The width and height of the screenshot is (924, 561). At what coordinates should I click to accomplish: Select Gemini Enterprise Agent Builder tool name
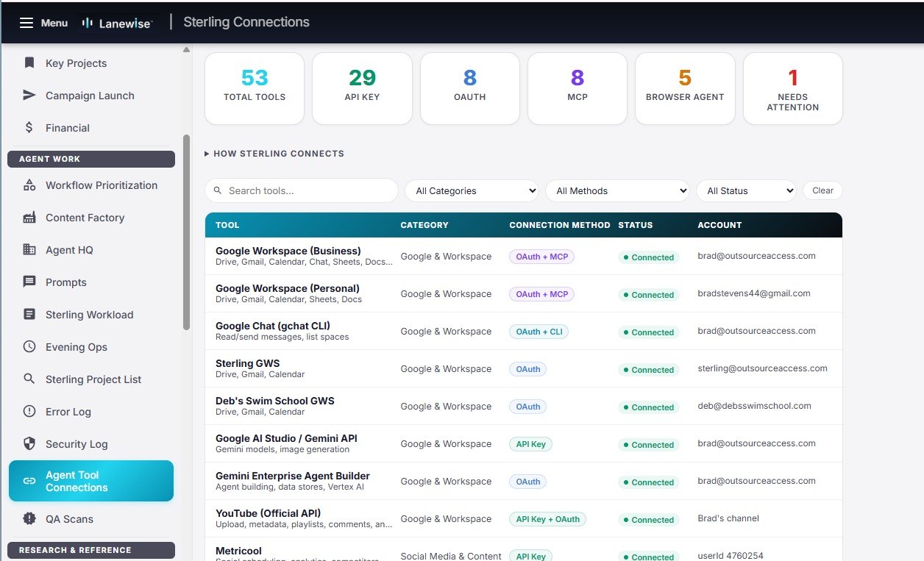pos(293,476)
